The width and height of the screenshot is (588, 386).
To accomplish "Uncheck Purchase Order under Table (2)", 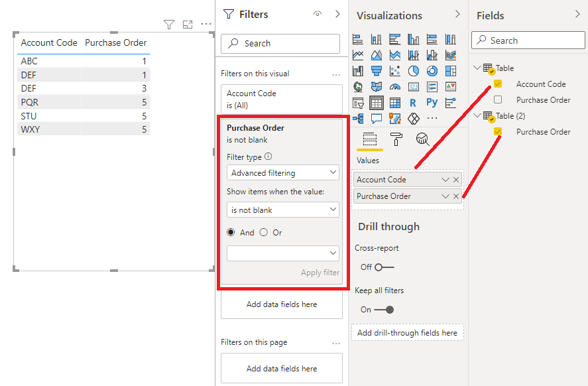I will tap(498, 132).
